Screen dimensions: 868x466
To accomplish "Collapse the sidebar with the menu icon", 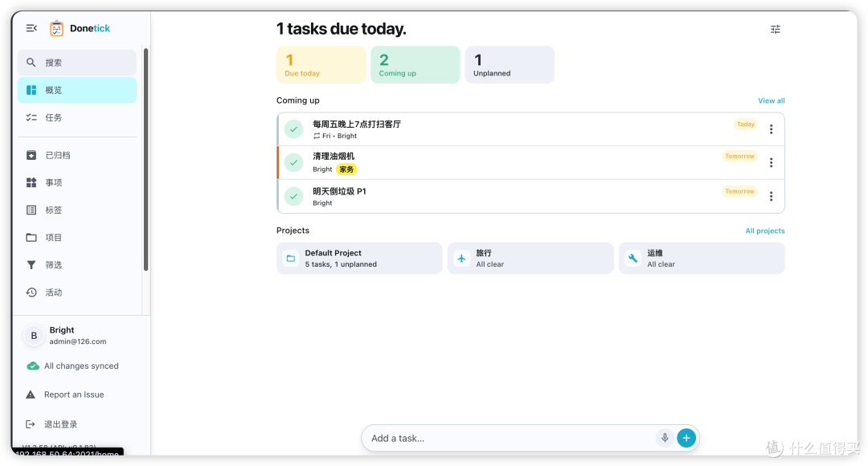I will coord(31,28).
